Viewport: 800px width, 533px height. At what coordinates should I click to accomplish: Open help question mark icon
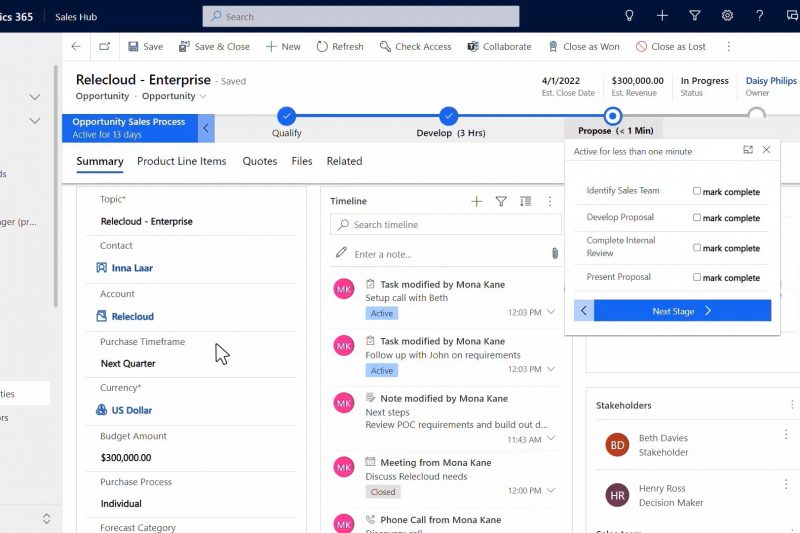point(760,16)
